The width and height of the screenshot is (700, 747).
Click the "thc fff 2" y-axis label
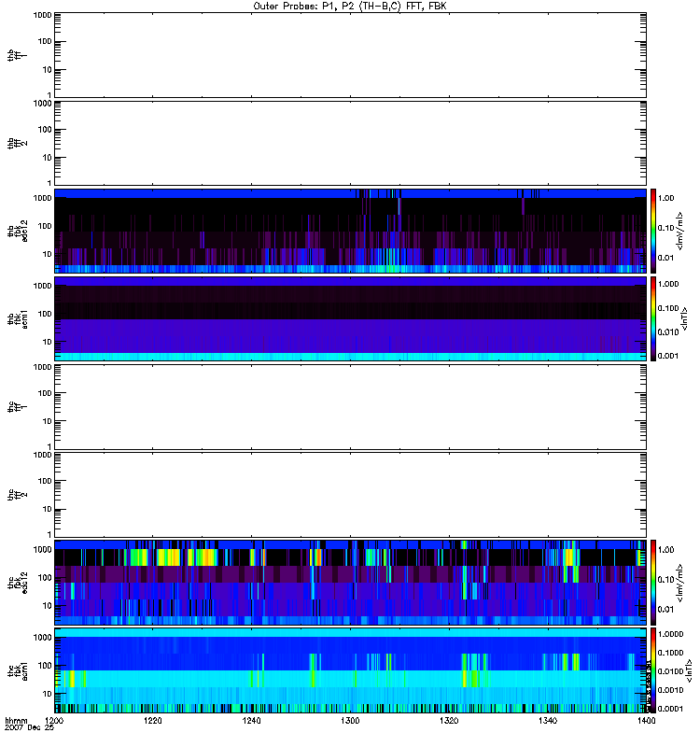click(17, 495)
